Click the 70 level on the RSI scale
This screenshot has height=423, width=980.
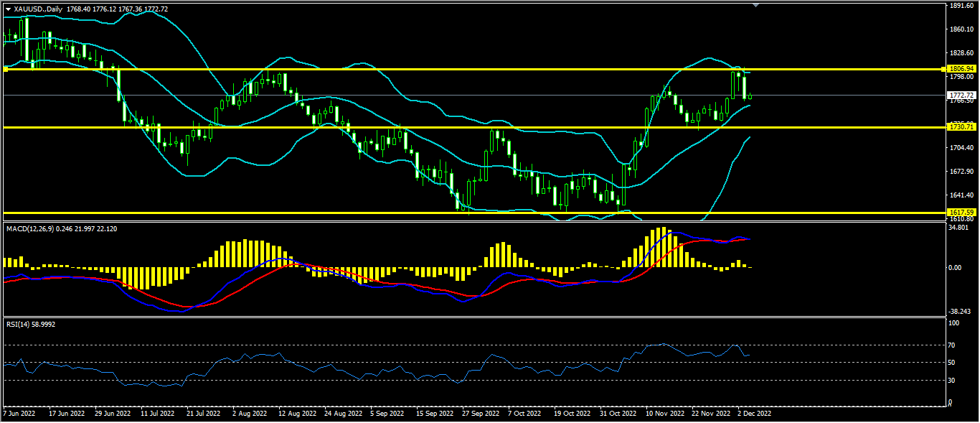(952, 345)
